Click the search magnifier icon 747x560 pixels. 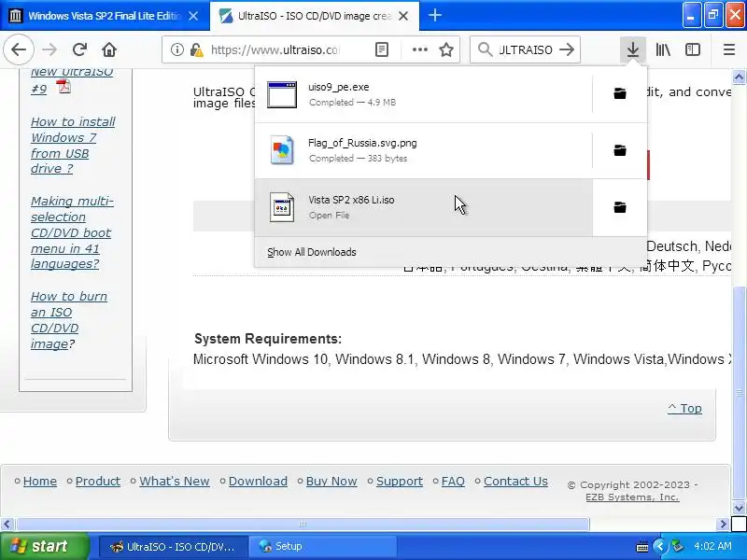pos(485,49)
